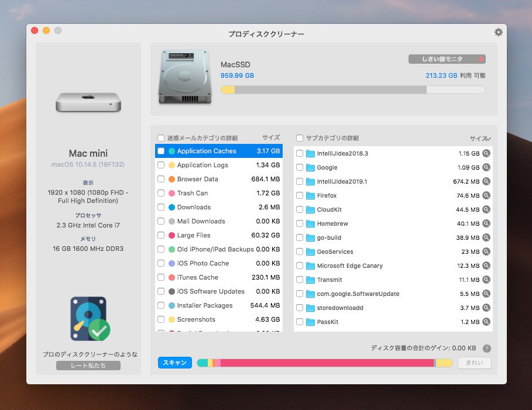The height and width of the screenshot is (410, 532).
Task: Reveal Google cache folder with magnifier
Action: pos(486,167)
